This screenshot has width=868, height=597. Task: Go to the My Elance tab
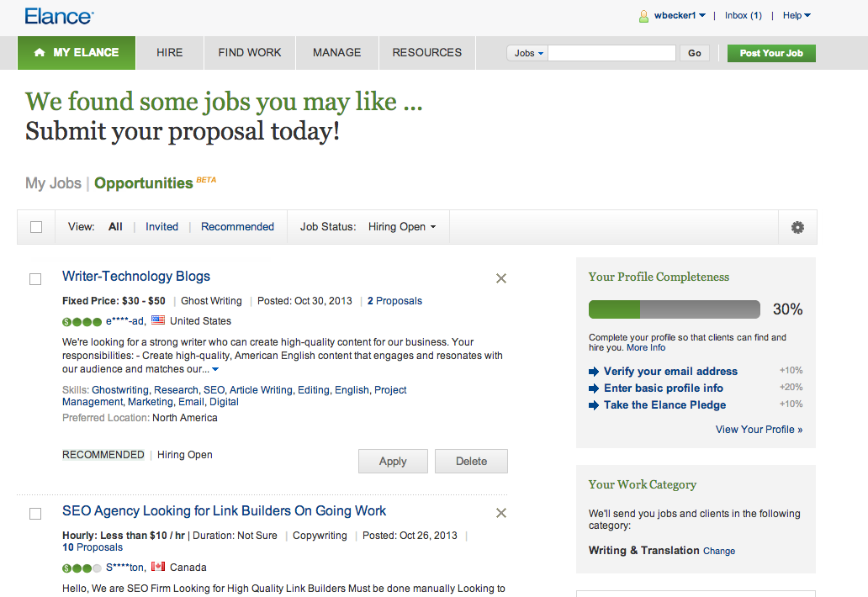77,53
